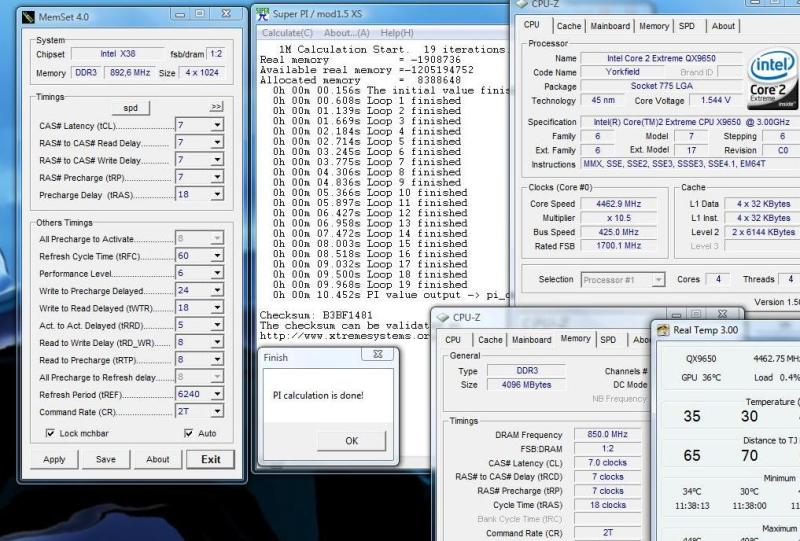The image size is (800, 541).
Task: Click the Intel Core 2 Extreme logo
Action: pos(772,80)
